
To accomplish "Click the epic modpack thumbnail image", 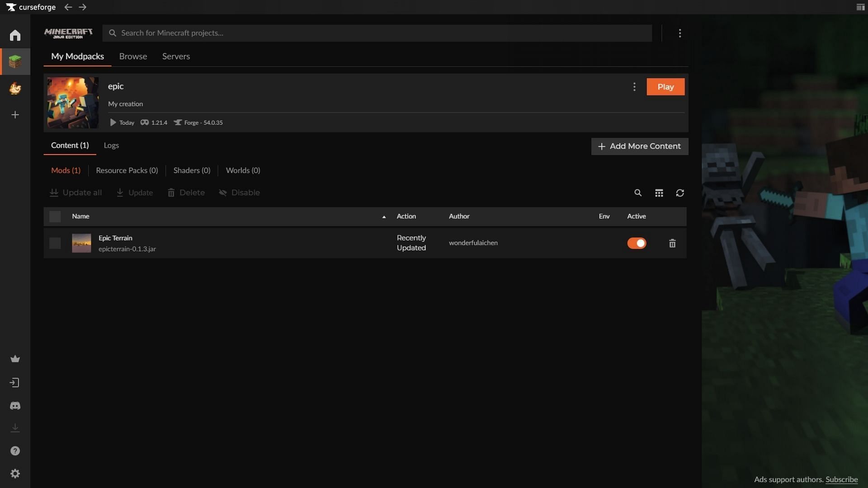I will [x=73, y=103].
